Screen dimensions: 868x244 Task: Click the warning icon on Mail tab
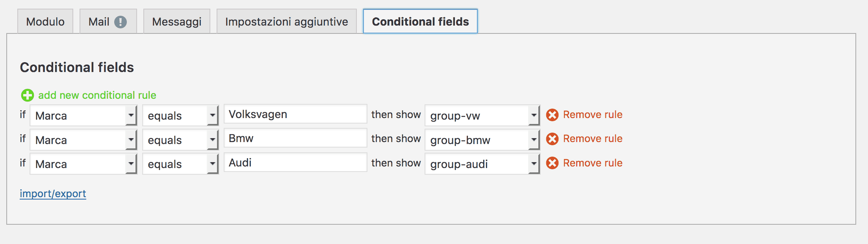pos(121,22)
